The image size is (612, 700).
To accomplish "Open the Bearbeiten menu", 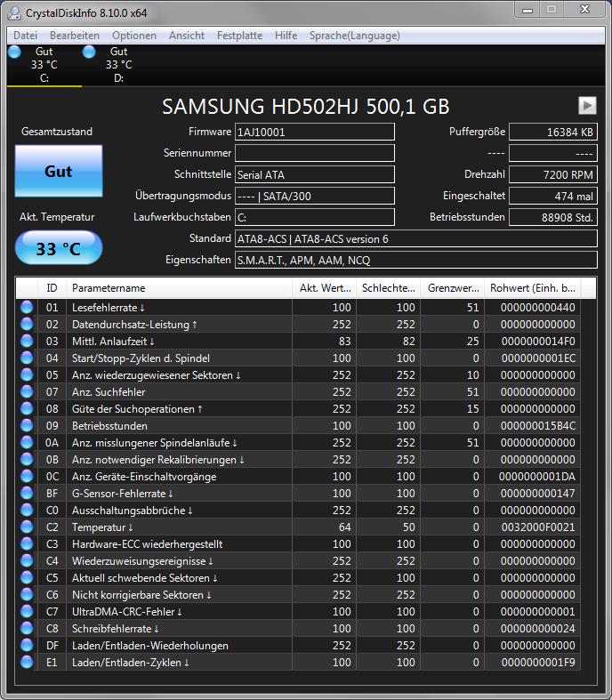I will [75, 36].
